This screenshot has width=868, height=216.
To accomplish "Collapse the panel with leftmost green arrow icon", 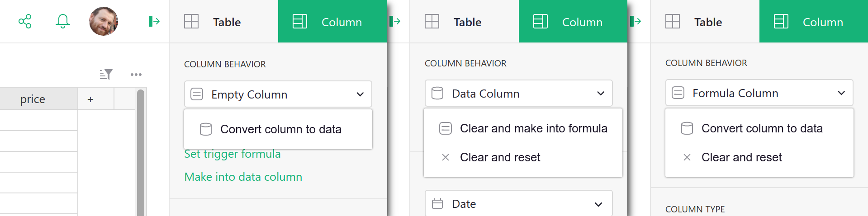I will (154, 21).
